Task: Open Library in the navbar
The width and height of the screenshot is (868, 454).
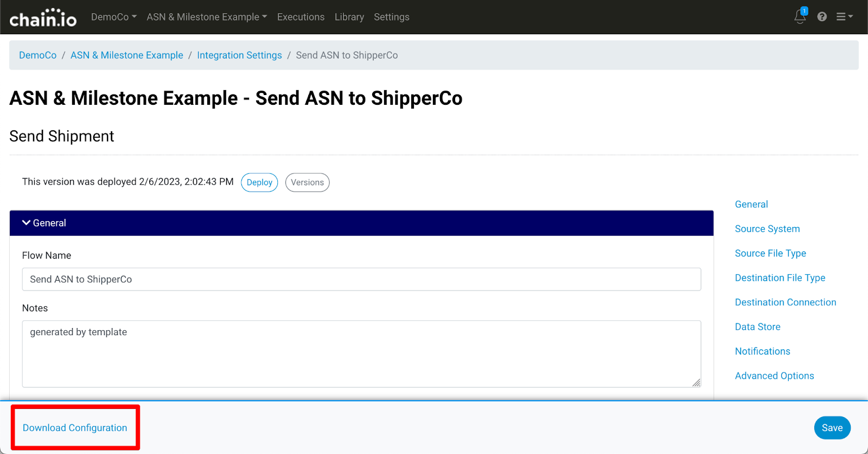Action: coord(349,17)
